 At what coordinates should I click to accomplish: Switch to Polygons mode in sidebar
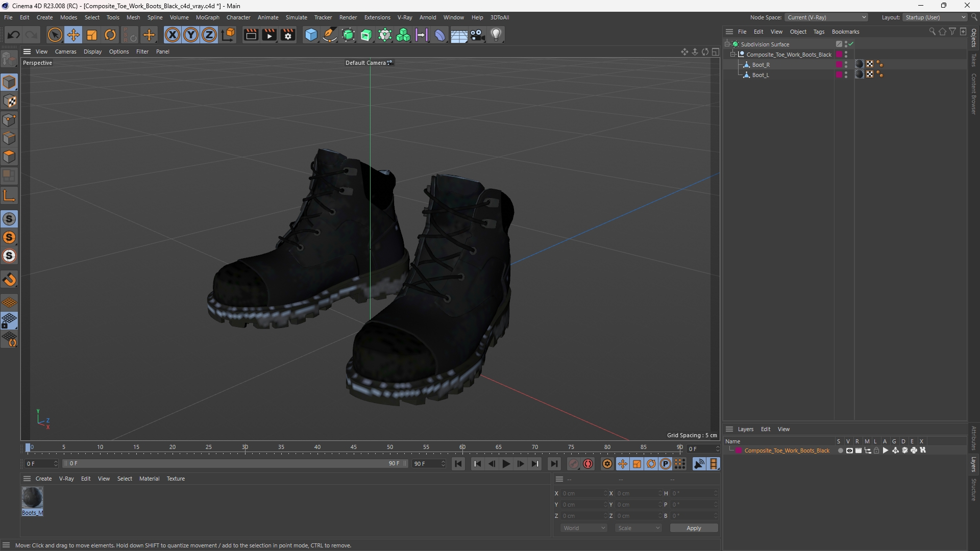[x=9, y=157]
